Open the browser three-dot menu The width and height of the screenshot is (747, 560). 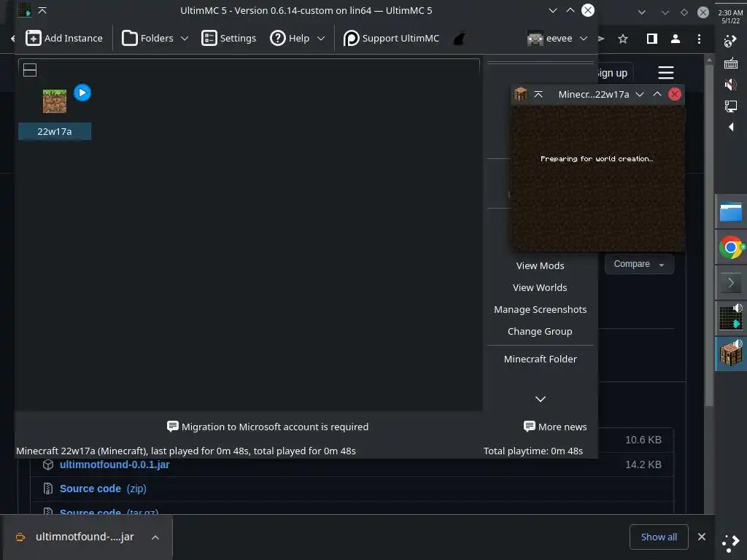[699, 39]
